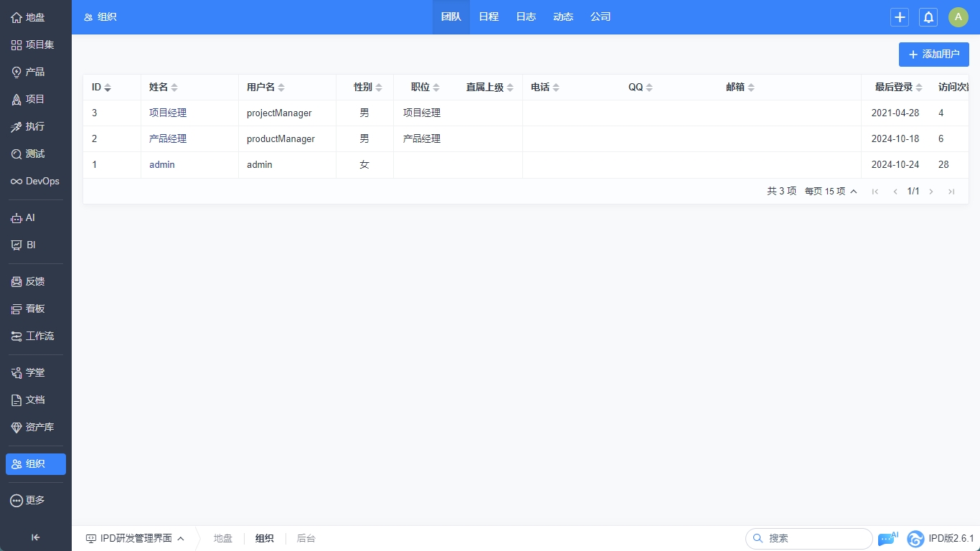Click the notification bell icon
Viewport: 980px width, 551px height.
point(928,17)
